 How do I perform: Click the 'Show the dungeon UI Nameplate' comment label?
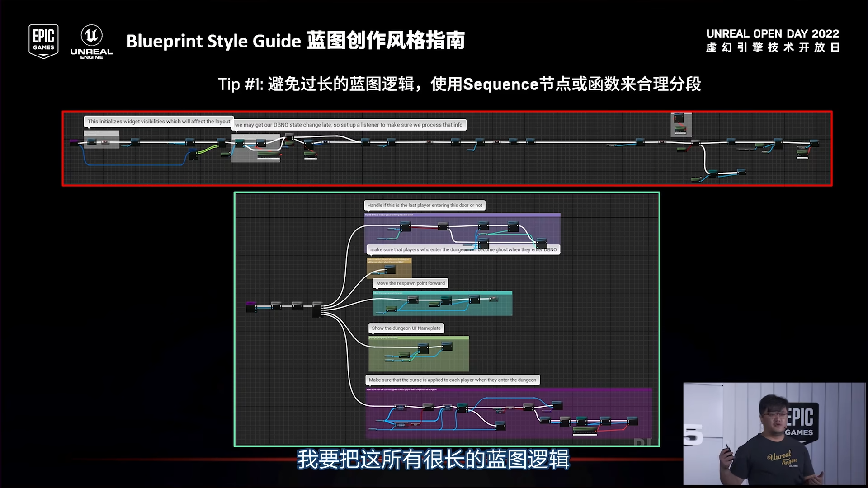pos(406,328)
